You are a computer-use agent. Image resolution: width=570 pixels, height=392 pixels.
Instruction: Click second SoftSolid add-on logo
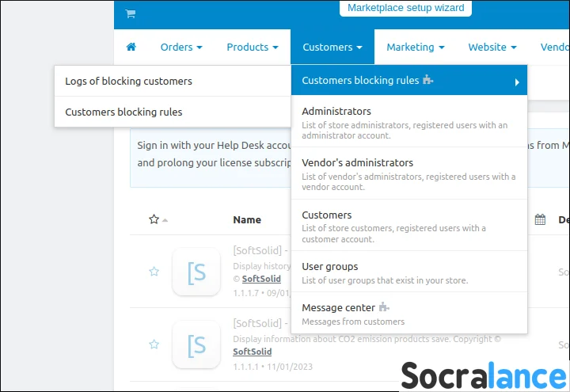click(196, 344)
